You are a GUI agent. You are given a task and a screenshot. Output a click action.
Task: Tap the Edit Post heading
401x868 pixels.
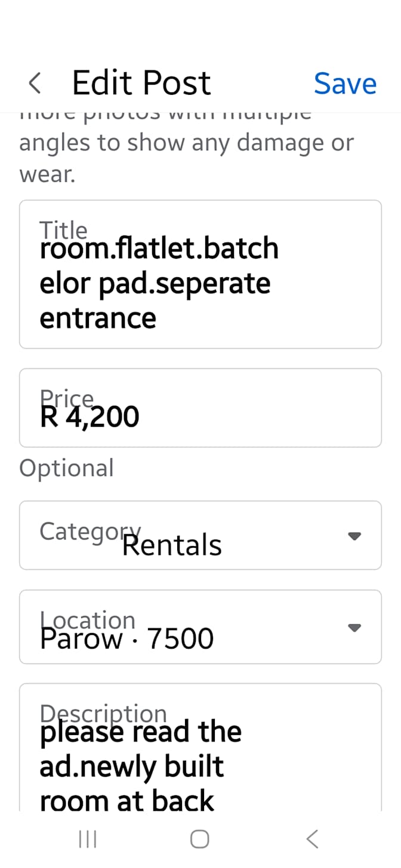141,83
